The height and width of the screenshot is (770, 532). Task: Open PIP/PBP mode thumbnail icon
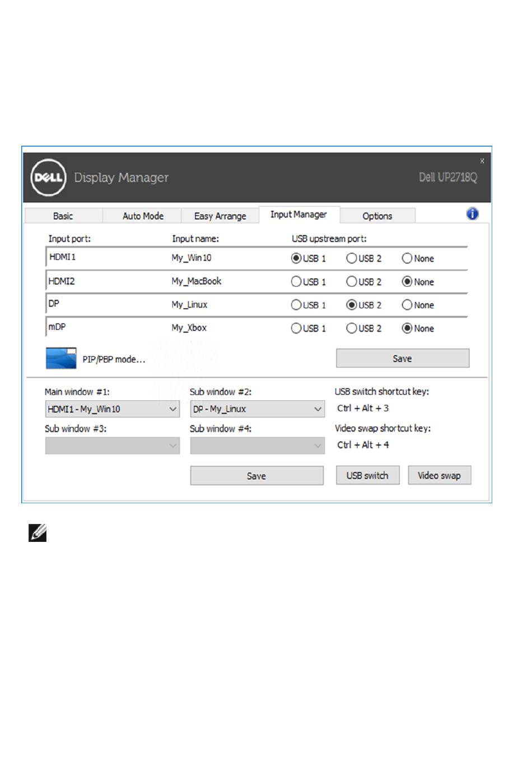61,359
